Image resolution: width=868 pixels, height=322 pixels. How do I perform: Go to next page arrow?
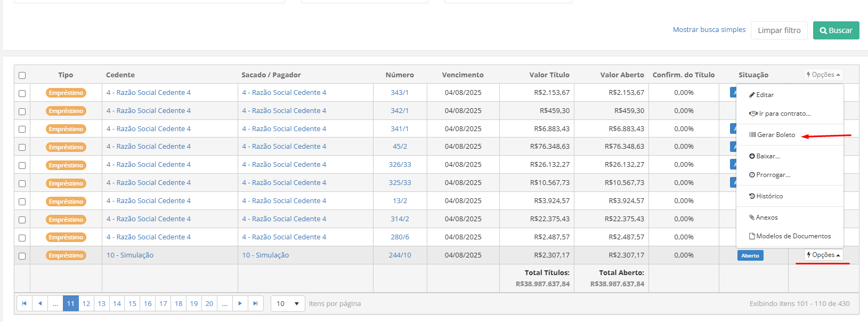pyautogui.click(x=240, y=303)
